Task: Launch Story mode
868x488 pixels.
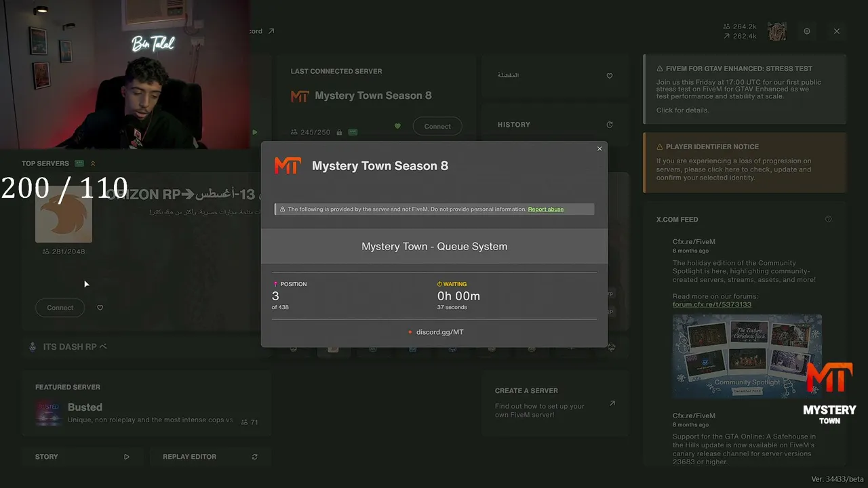Action: tap(82, 457)
